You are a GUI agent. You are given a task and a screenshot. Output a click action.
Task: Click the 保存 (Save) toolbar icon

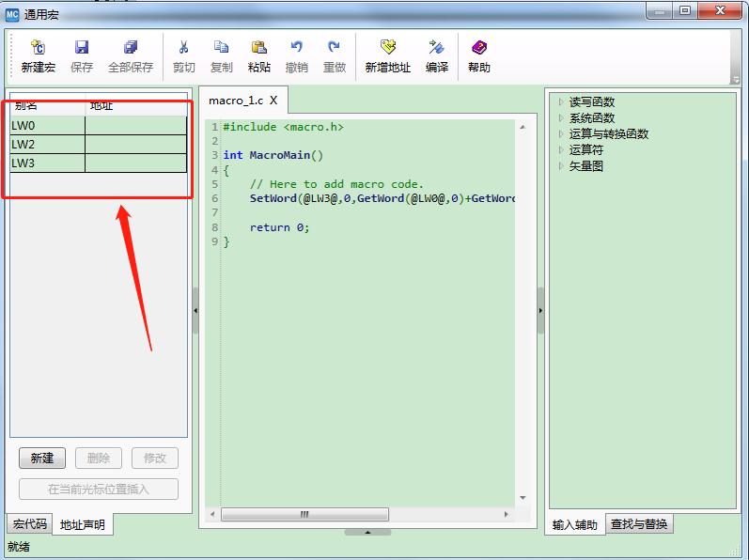tap(82, 49)
